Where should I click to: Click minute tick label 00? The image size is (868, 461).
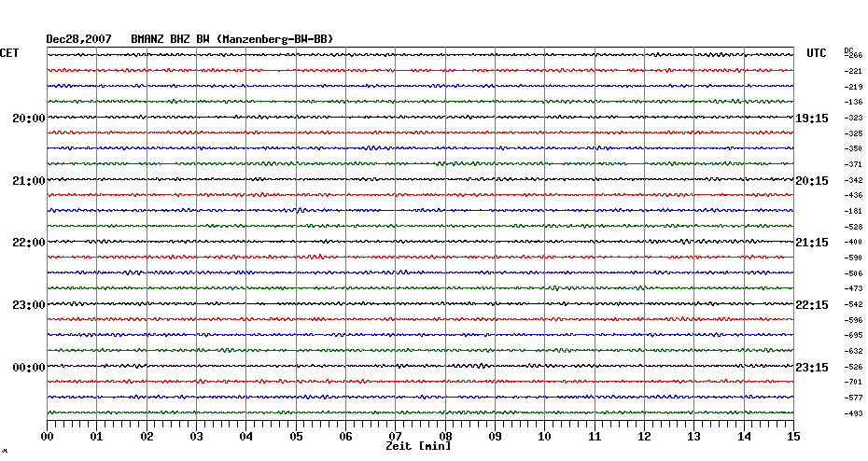[47, 437]
